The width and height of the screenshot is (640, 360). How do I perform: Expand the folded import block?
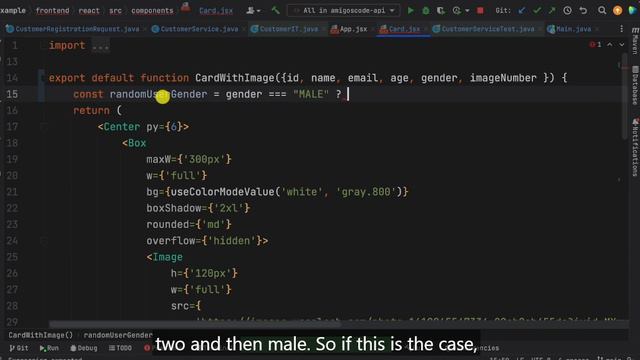point(100,46)
